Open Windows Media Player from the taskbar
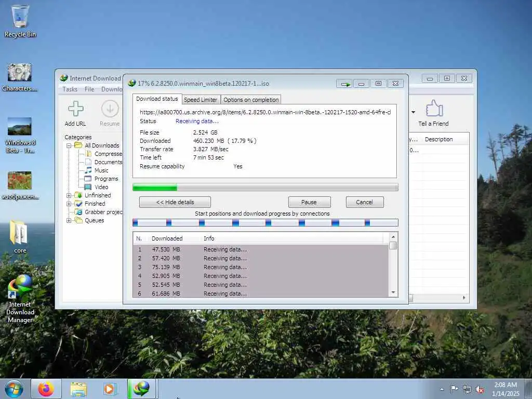The image size is (532, 399). [110, 389]
